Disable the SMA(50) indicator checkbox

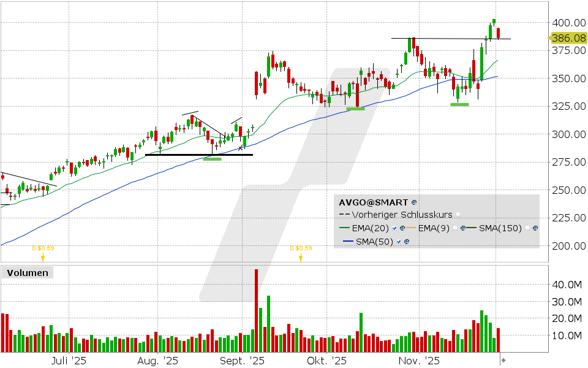(x=398, y=241)
